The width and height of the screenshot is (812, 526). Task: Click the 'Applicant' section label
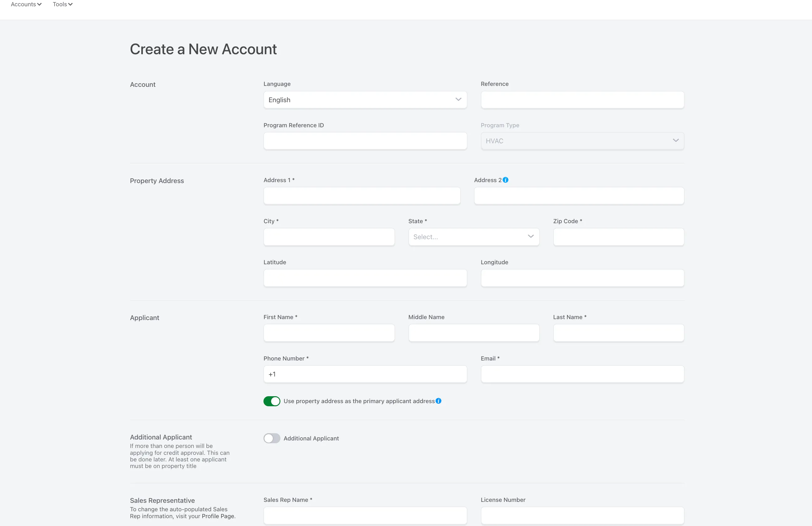click(144, 318)
